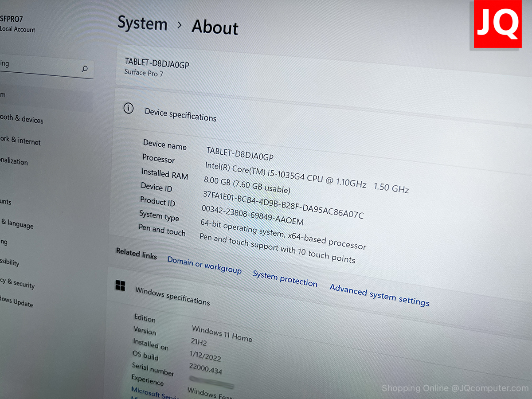Click the Product ID label
Viewport: 532px width, 399px height.
point(157,202)
